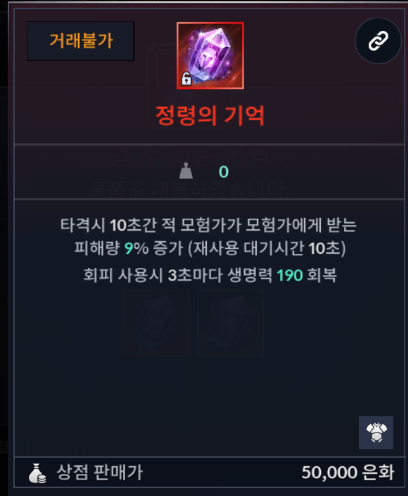Click the description line starting with 타격시 10초간
The height and width of the screenshot is (496, 408).
pos(208,225)
